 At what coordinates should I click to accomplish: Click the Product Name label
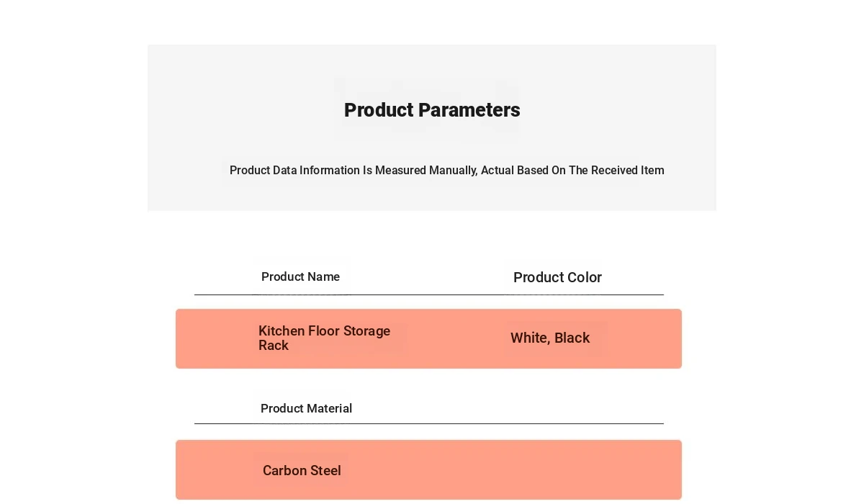pos(300,277)
